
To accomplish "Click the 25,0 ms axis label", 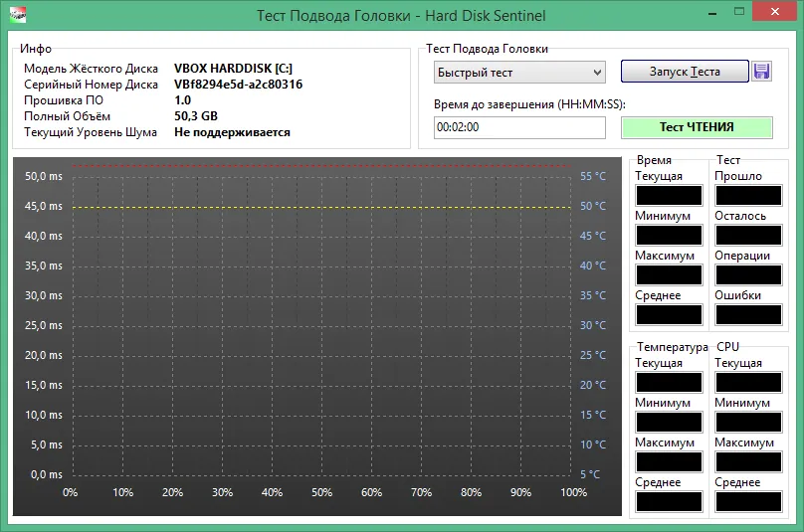I will [x=44, y=325].
